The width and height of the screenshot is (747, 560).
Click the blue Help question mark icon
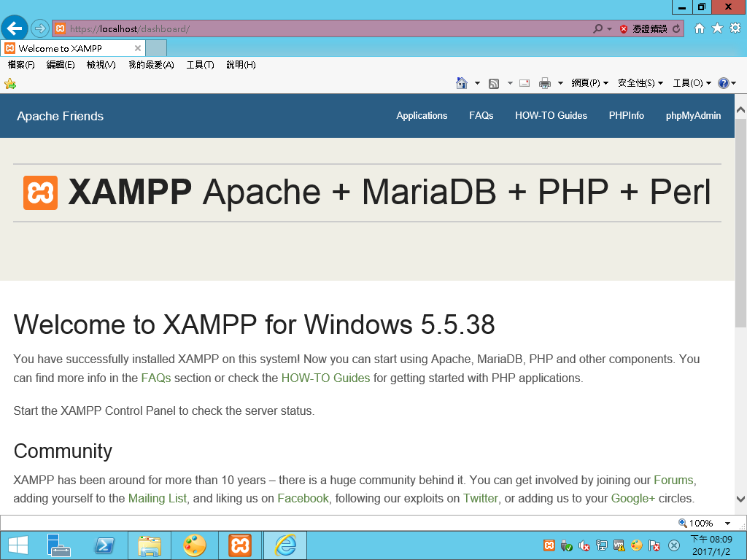[x=723, y=83]
